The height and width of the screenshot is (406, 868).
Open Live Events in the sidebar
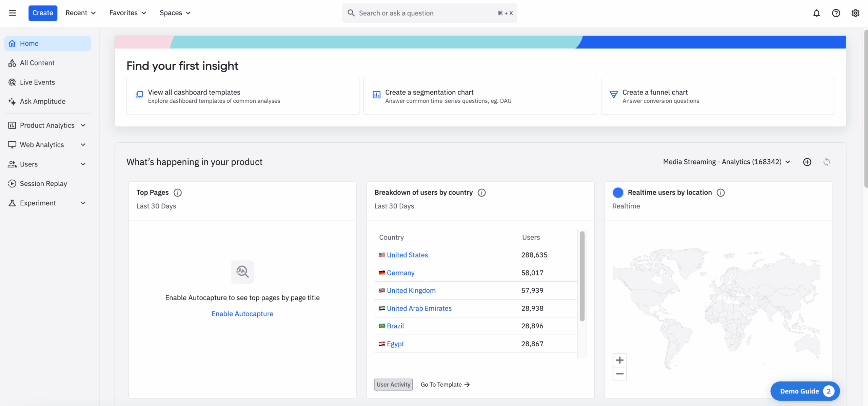point(37,82)
